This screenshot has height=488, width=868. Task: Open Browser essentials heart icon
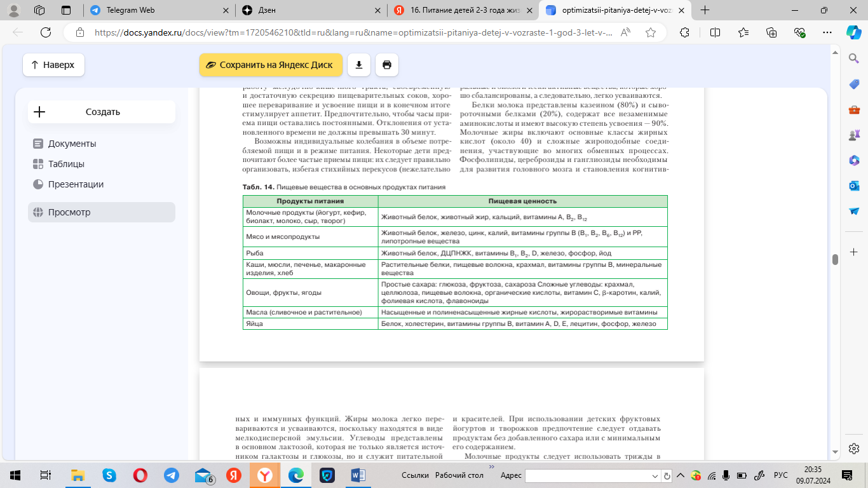pos(799,32)
